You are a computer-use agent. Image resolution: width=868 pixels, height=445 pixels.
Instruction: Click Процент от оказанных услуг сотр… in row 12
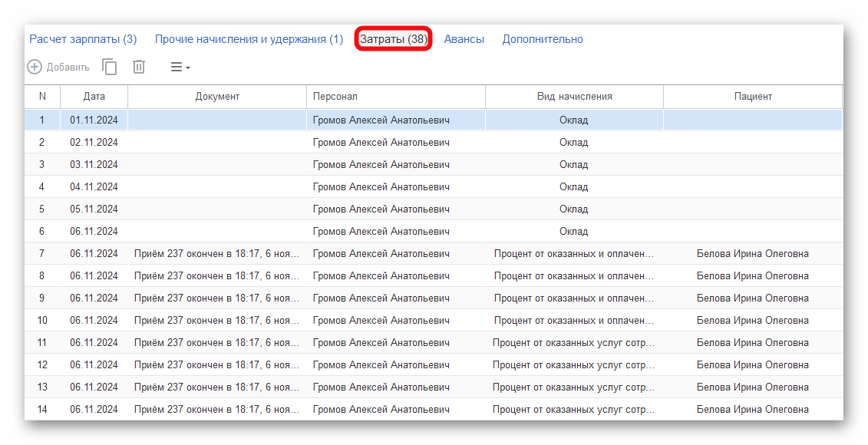(573, 364)
